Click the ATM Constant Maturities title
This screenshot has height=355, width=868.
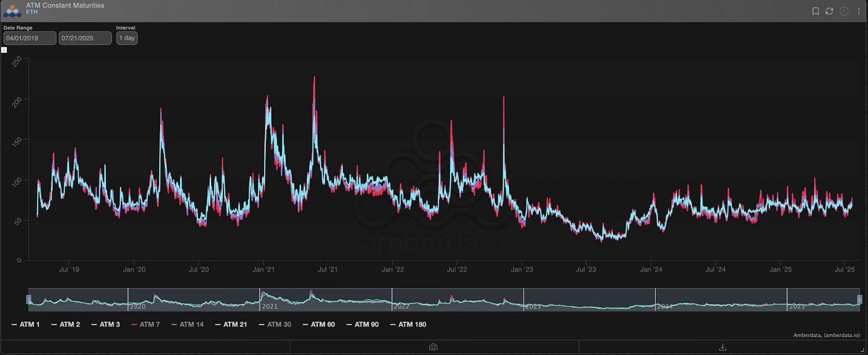click(x=65, y=5)
